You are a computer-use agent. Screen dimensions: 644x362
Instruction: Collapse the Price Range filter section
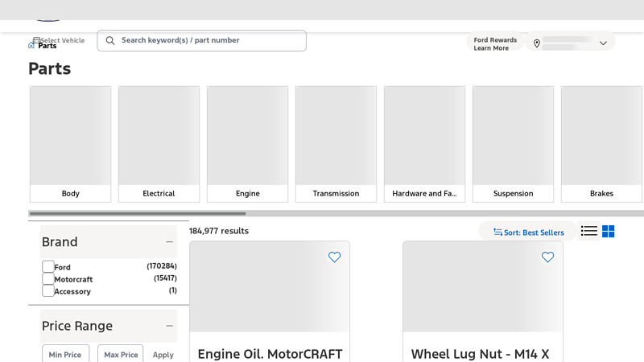pos(169,326)
